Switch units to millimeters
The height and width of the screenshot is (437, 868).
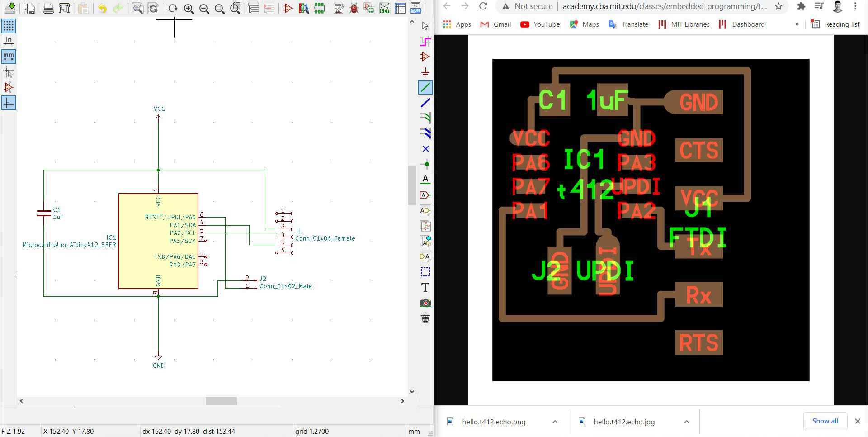click(9, 57)
